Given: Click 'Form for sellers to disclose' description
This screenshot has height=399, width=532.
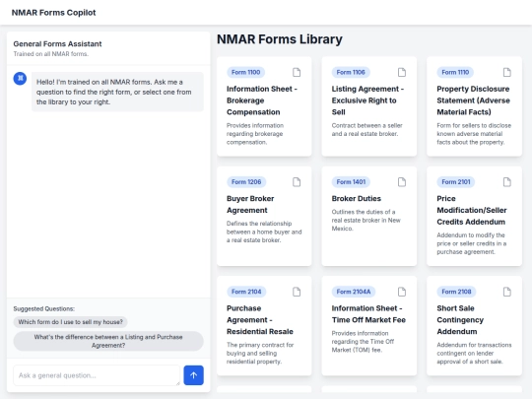Looking at the screenshot, I should (x=474, y=134).
